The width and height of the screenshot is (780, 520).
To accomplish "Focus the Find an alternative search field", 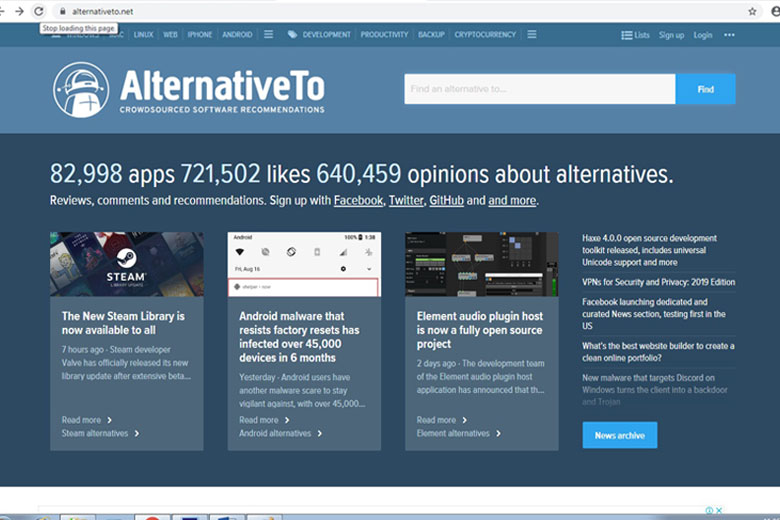I will click(x=540, y=89).
